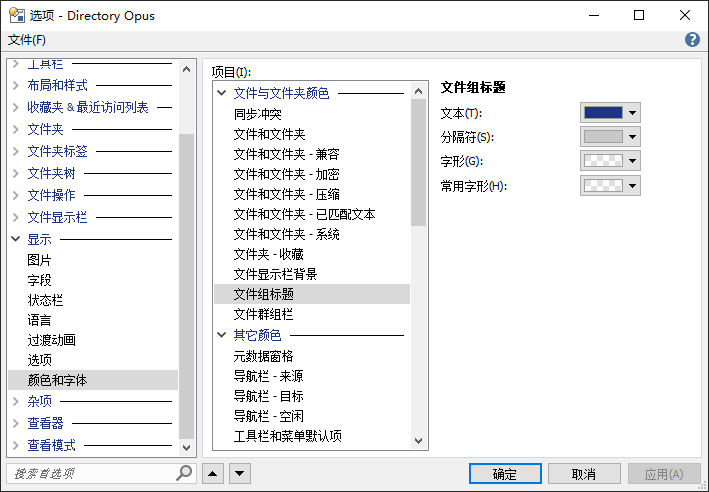The height and width of the screenshot is (492, 709).
Task: Click the 应用(A) button
Action: [x=664, y=474]
